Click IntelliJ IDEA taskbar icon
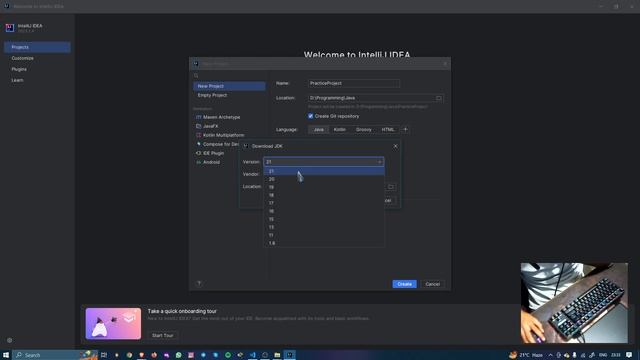This screenshot has width=640, height=360. [x=290, y=355]
